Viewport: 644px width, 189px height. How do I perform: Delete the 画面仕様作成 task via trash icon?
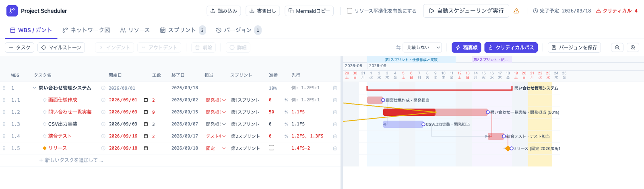(334, 100)
